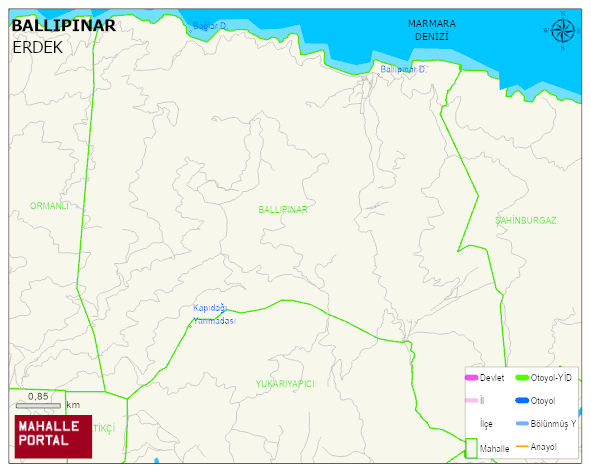Select the ŞAHİNBURGAZ neighborhood label
Image resolution: width=591 pixels, height=472 pixels.
[526, 221]
